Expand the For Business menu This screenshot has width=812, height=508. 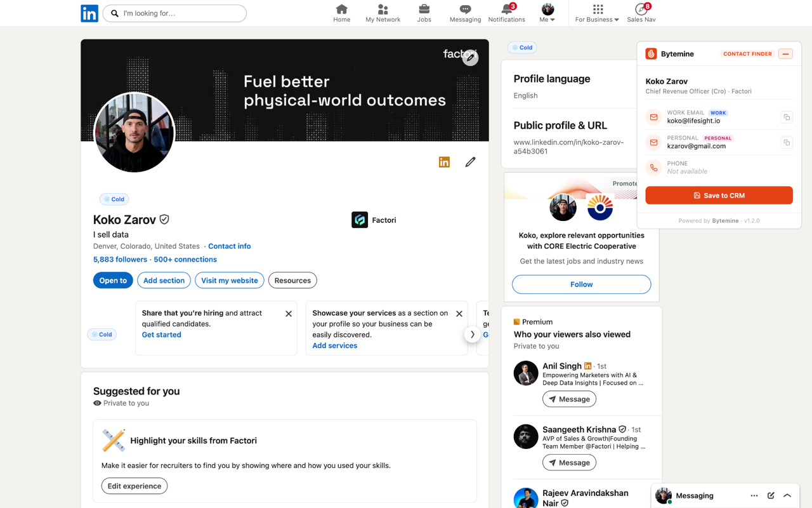tap(597, 13)
